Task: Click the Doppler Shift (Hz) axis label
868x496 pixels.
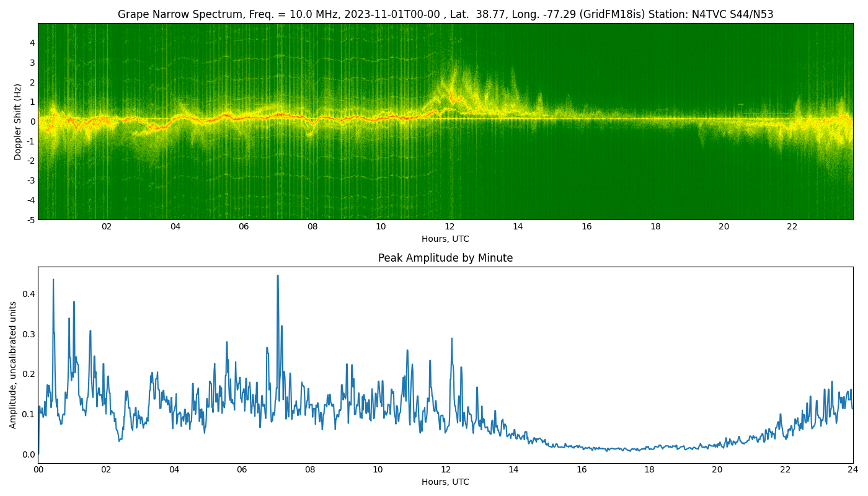Action: click(x=17, y=120)
